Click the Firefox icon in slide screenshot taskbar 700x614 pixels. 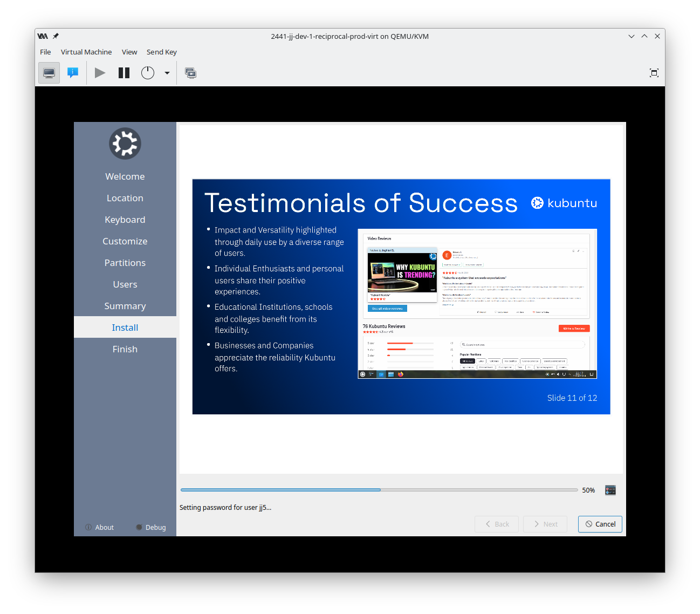(401, 374)
